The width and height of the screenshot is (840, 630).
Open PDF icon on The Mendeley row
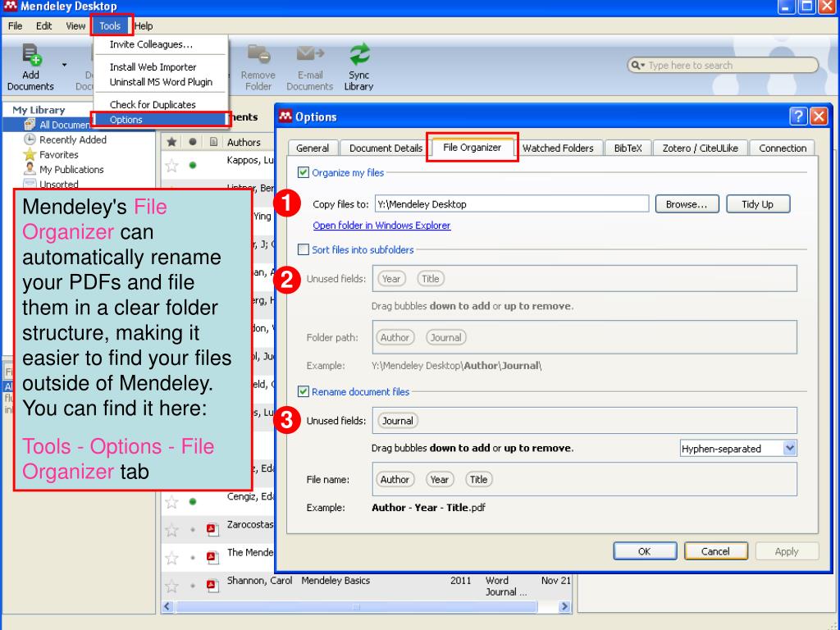point(212,558)
